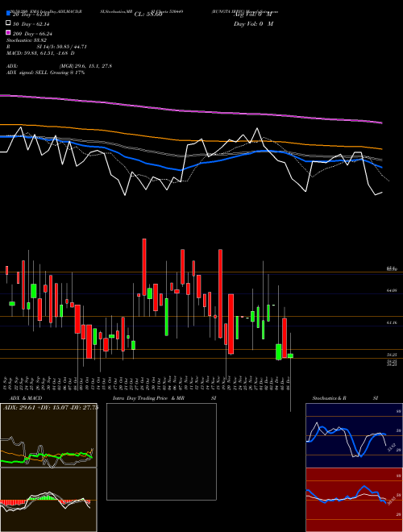403x532 pixels.
Task: Click the 'Stochastics & R SI' panel title
Action: [345, 398]
